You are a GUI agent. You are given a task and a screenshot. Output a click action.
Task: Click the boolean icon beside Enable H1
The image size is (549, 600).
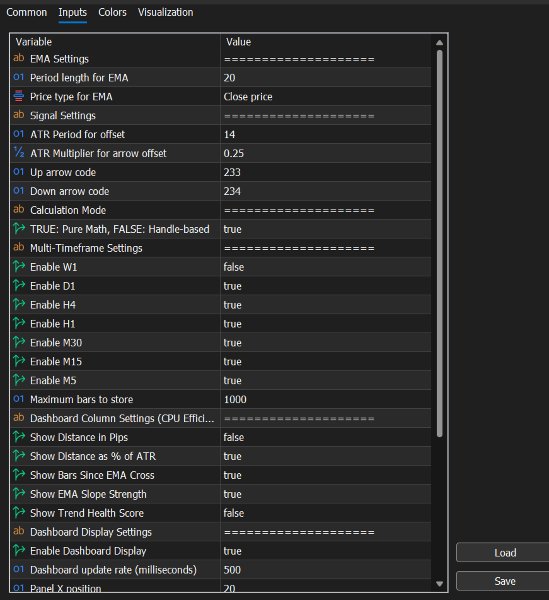(x=18, y=323)
